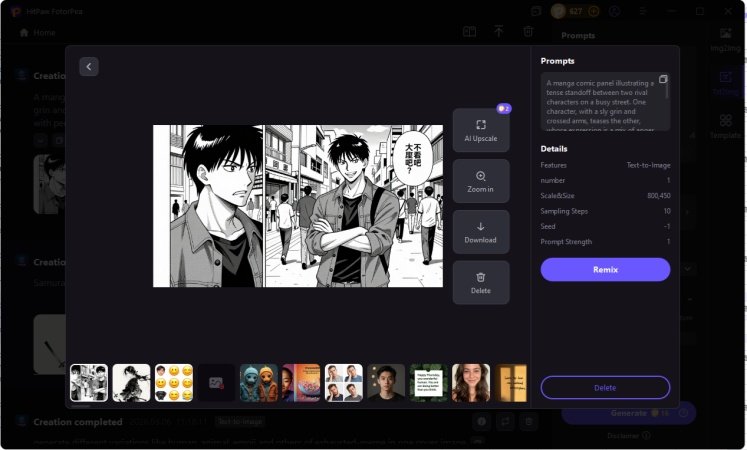Viewport: 747px width, 450px height.
Task: Open the user account icon in the title bar
Action: pos(615,11)
